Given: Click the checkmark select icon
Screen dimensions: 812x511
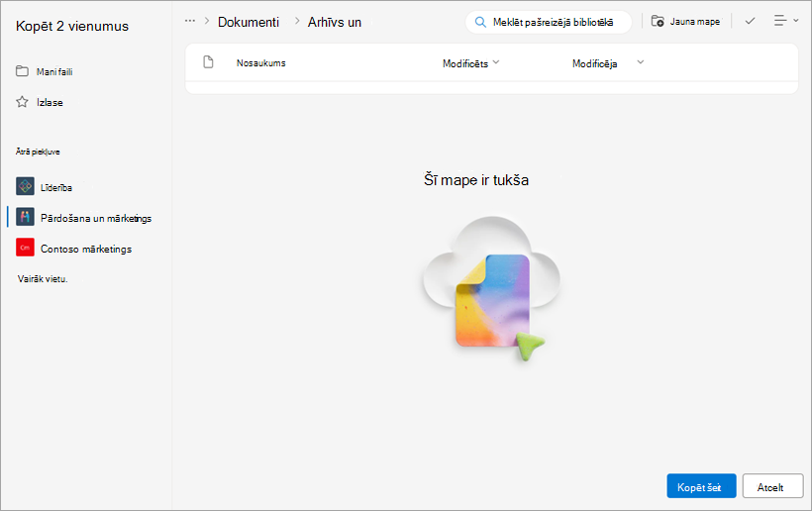Looking at the screenshot, I should [x=750, y=21].
